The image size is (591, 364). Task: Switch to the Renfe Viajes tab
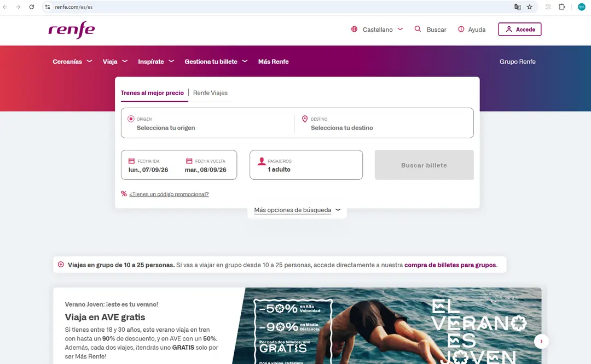[210, 93]
